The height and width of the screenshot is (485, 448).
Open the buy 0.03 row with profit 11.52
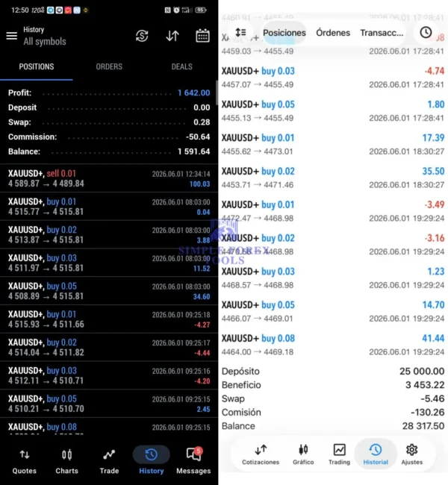pyautogui.click(x=109, y=263)
